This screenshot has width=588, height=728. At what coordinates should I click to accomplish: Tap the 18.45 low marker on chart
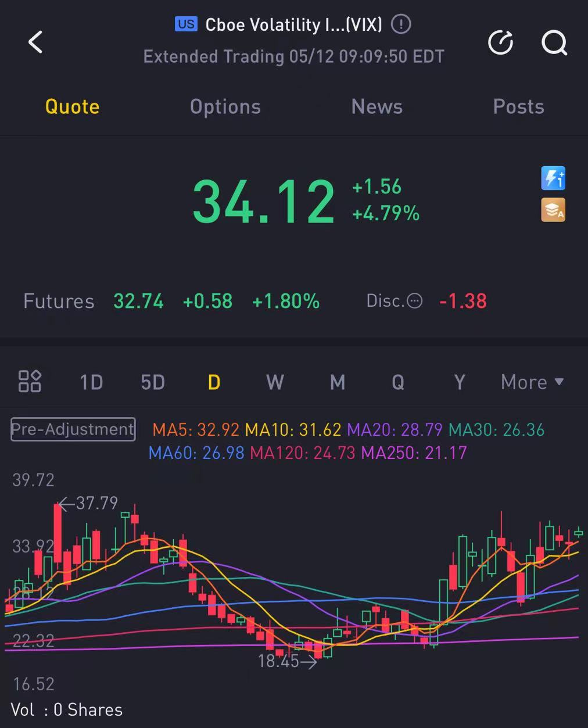pos(288,661)
